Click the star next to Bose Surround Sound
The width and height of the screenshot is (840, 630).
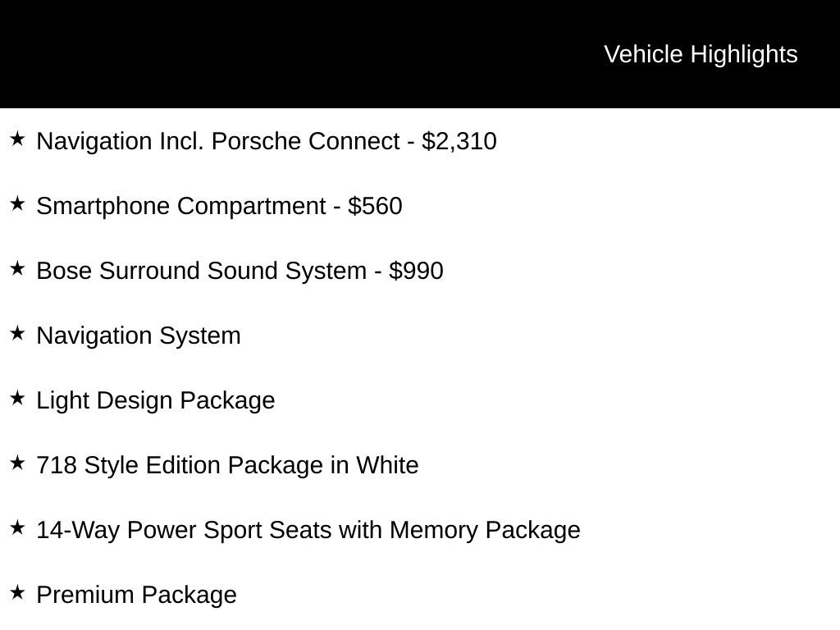[x=18, y=269]
